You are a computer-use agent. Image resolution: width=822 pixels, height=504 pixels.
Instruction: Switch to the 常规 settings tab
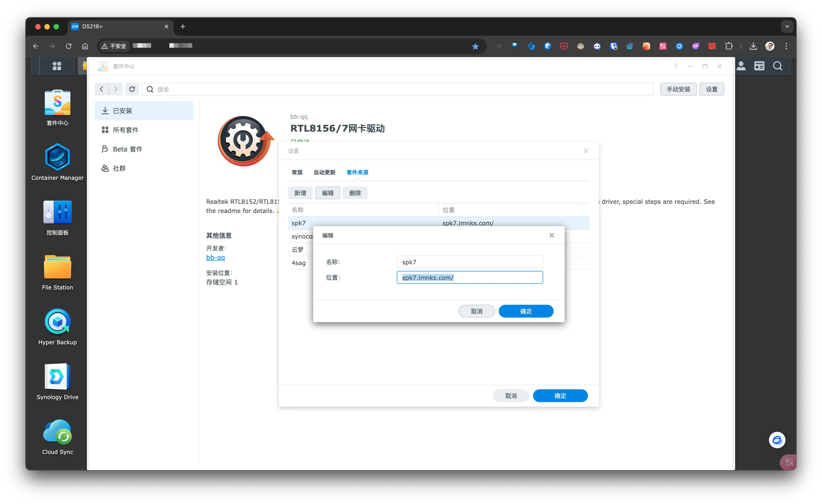[297, 172]
